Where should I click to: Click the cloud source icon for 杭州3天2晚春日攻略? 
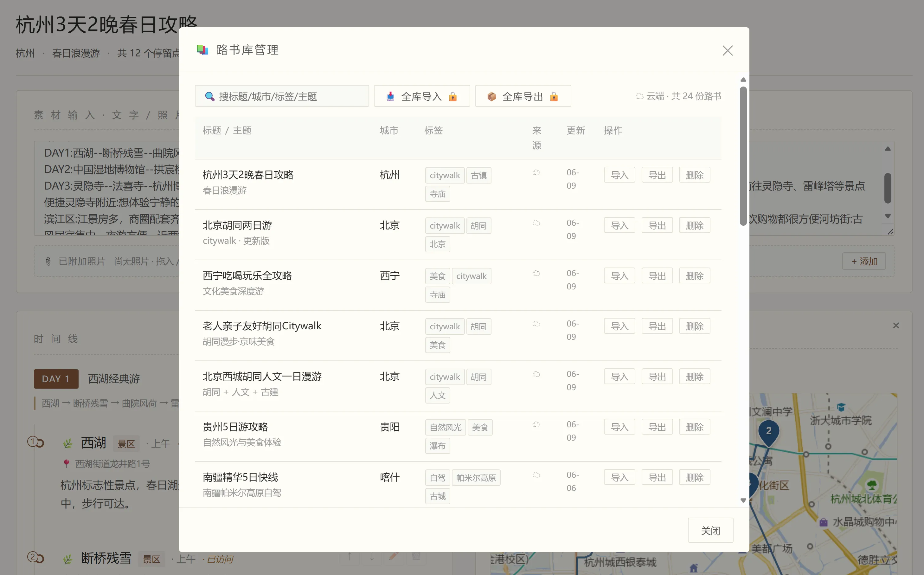coord(536,173)
